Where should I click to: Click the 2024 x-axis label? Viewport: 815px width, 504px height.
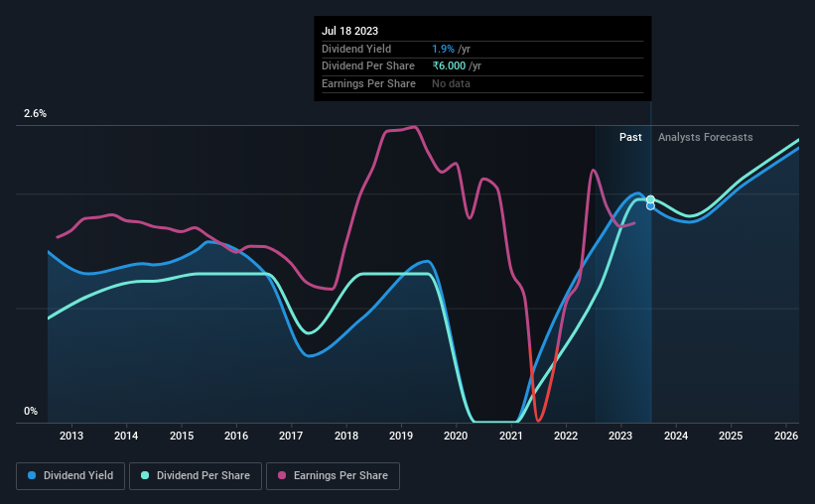(676, 436)
